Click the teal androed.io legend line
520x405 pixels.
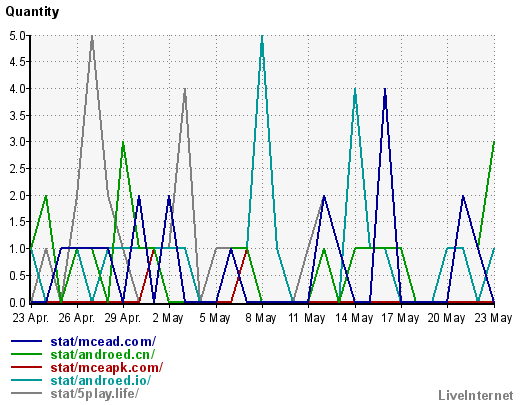pyautogui.click(x=27, y=380)
